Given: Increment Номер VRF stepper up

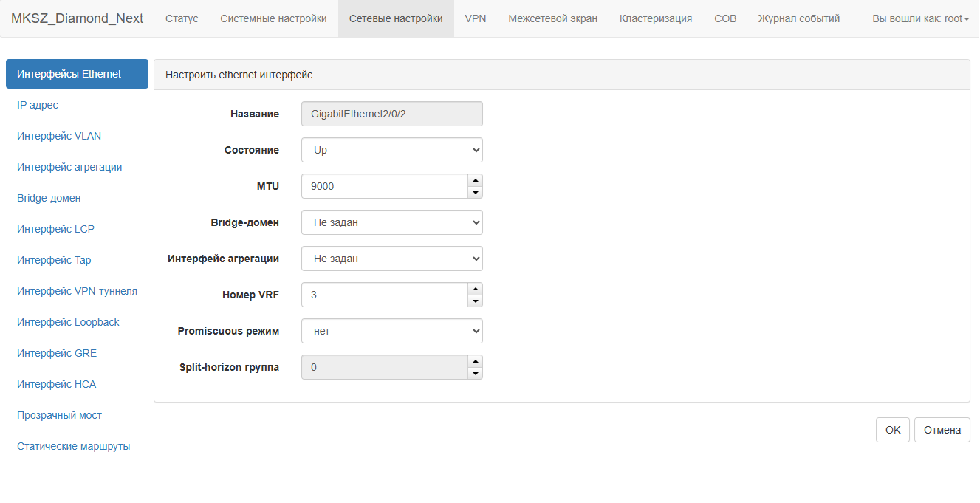Looking at the screenshot, I should point(476,289).
